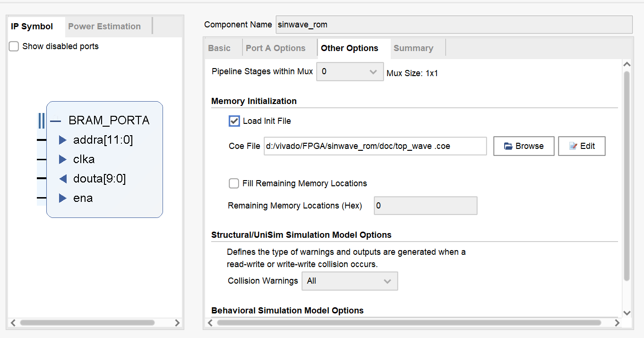644x338 pixels.
Task: Collapse the BRAM_PORTA bus interface
Action: (56, 121)
